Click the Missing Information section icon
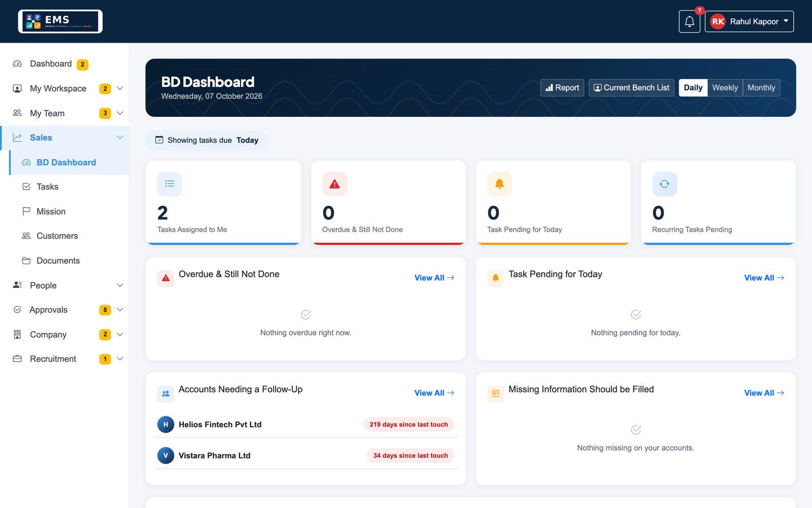This screenshot has width=812, height=508. click(495, 394)
